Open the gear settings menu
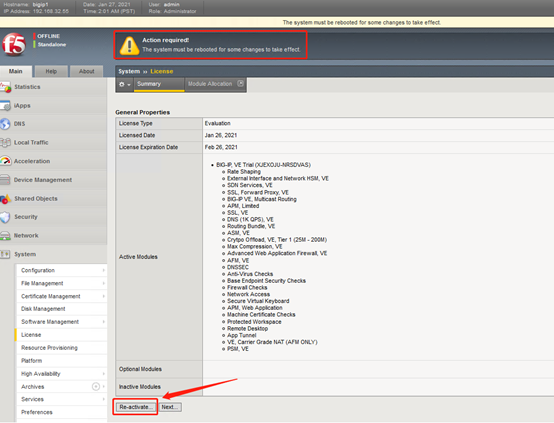The image size is (554, 423). [x=124, y=84]
